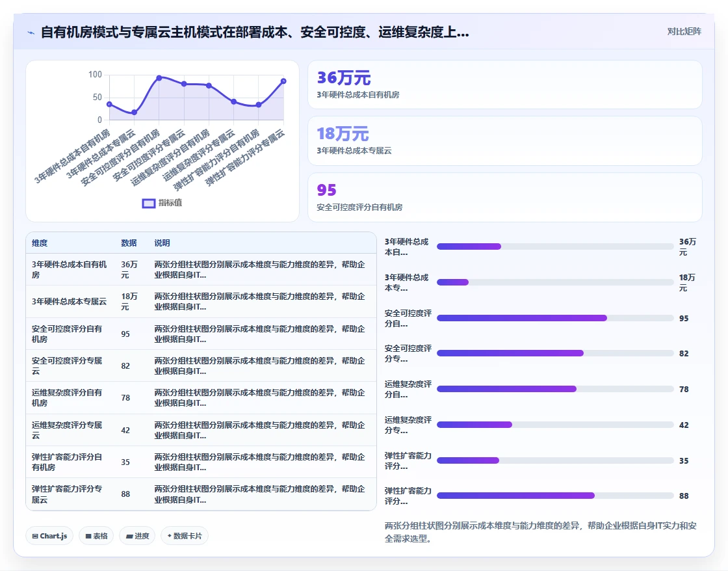The width and height of the screenshot is (728, 571).
Task: Click the 表格 tag icon
Action: [88, 536]
